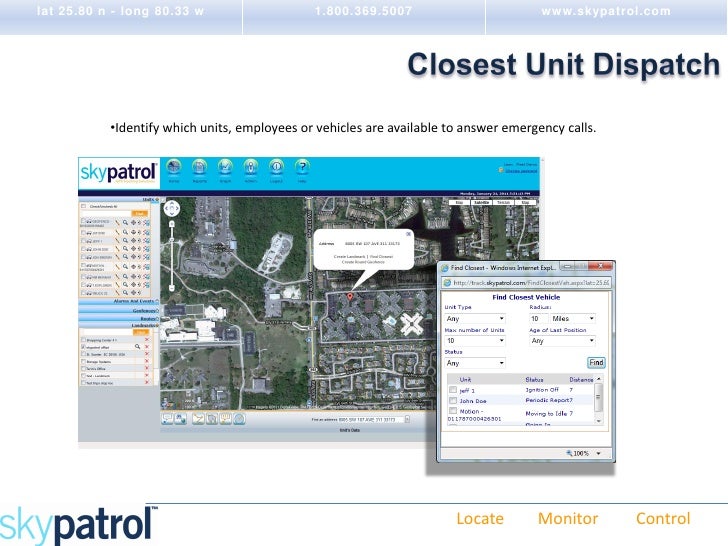
Task: Delete the Storage Systems landmark with red X
Action: pyautogui.click(x=147, y=362)
